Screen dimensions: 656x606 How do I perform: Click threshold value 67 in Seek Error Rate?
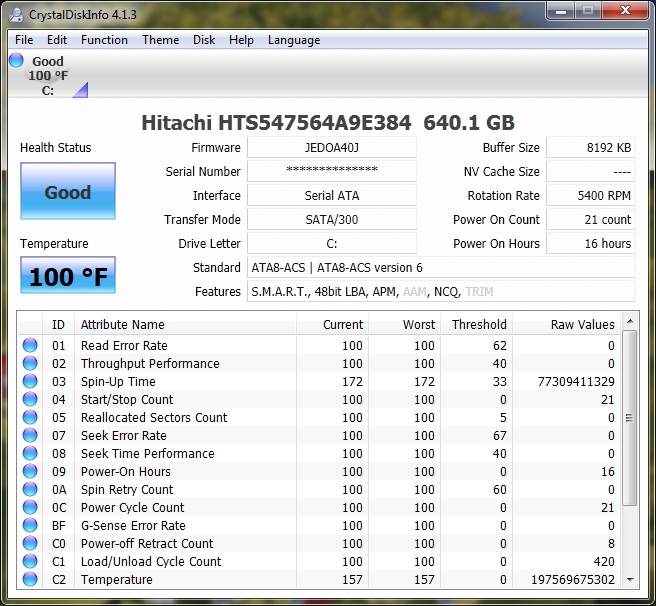(500, 435)
